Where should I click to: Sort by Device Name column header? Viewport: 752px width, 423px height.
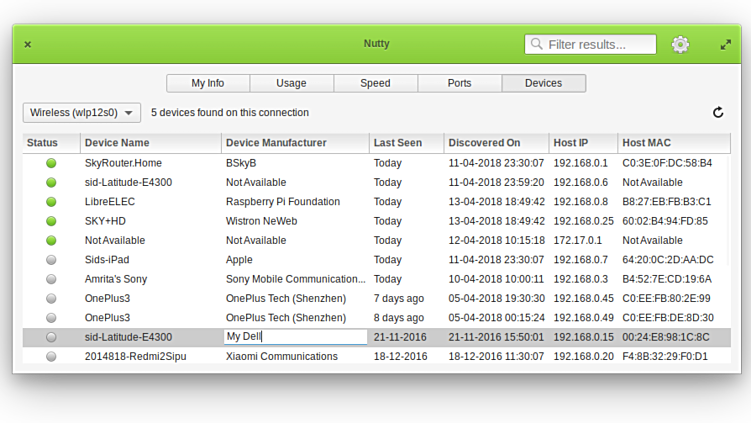(x=150, y=143)
